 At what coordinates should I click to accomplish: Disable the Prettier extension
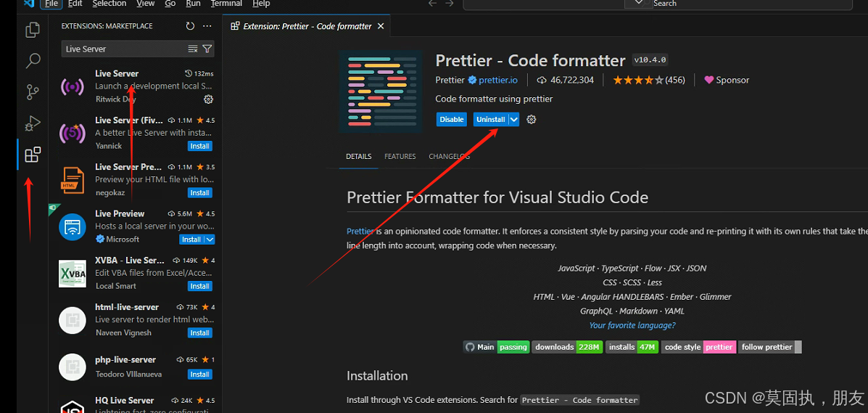[452, 119]
